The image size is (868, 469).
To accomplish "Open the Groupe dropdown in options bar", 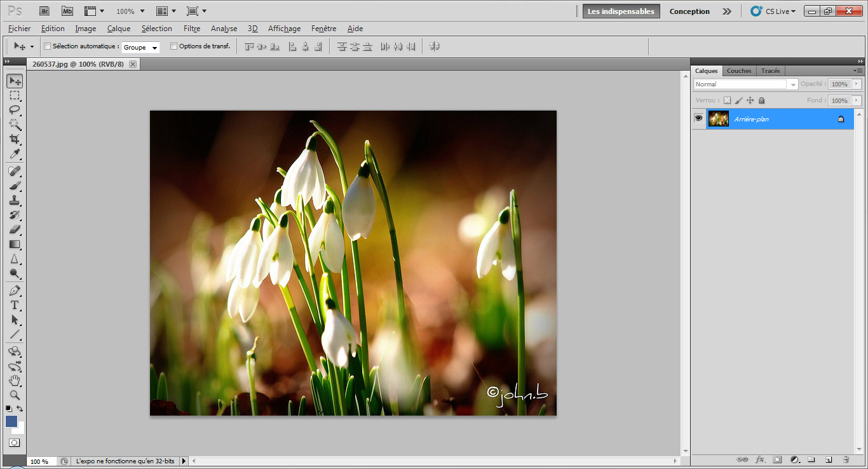I will pyautogui.click(x=140, y=47).
